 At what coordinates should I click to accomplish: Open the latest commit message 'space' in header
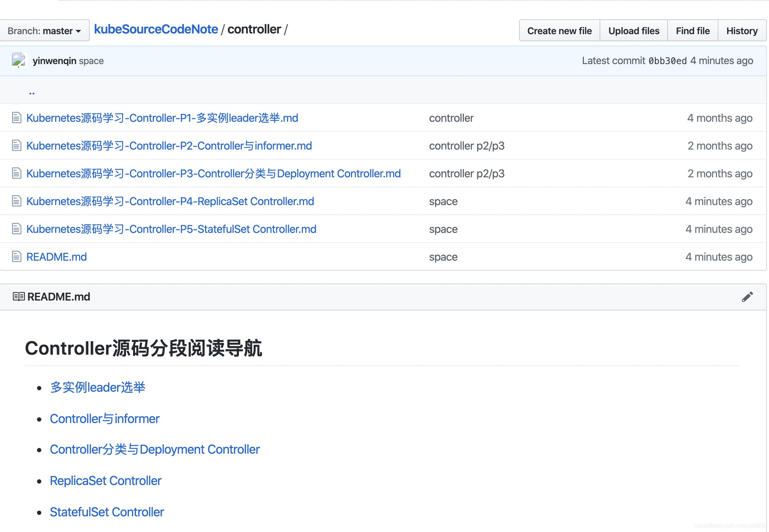[91, 61]
